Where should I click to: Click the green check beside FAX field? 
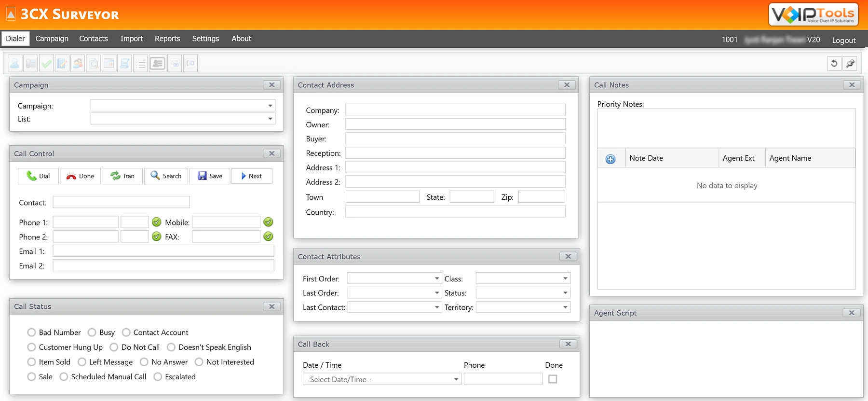point(269,236)
